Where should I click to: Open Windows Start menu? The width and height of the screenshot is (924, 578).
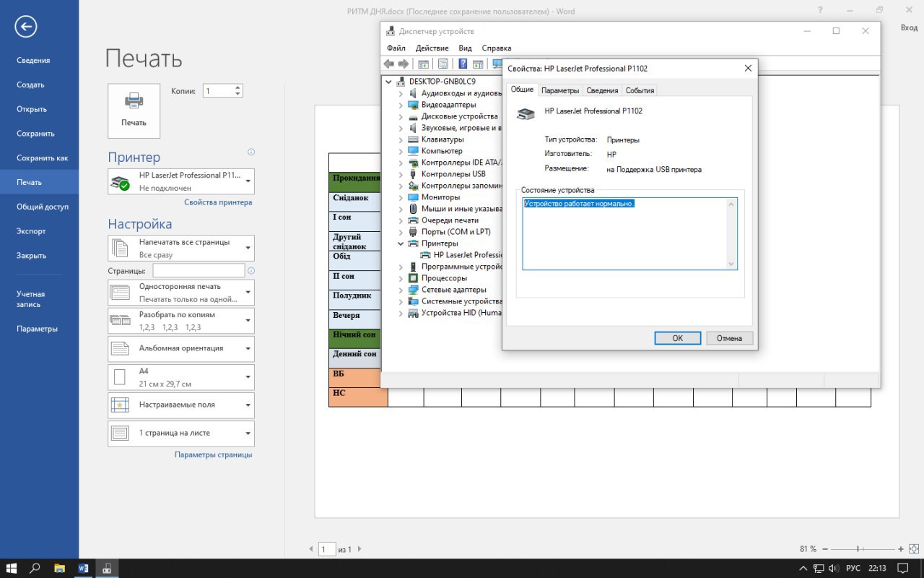pyautogui.click(x=12, y=568)
